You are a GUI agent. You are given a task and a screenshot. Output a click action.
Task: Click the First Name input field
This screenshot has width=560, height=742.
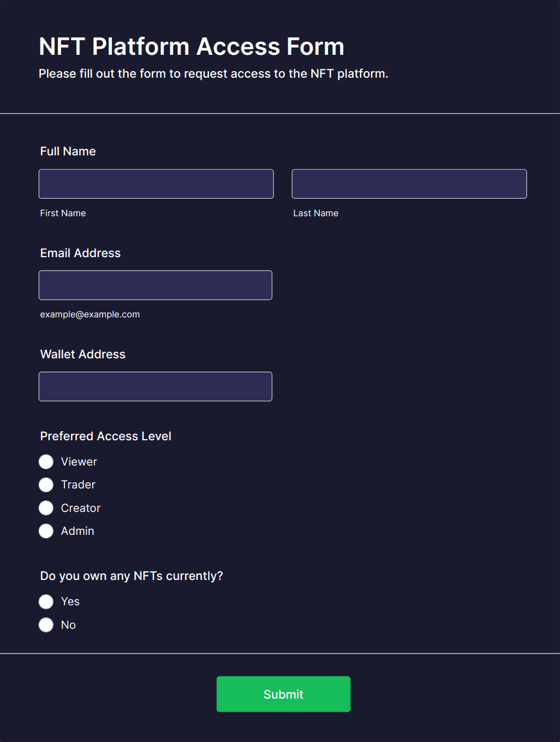[156, 184]
